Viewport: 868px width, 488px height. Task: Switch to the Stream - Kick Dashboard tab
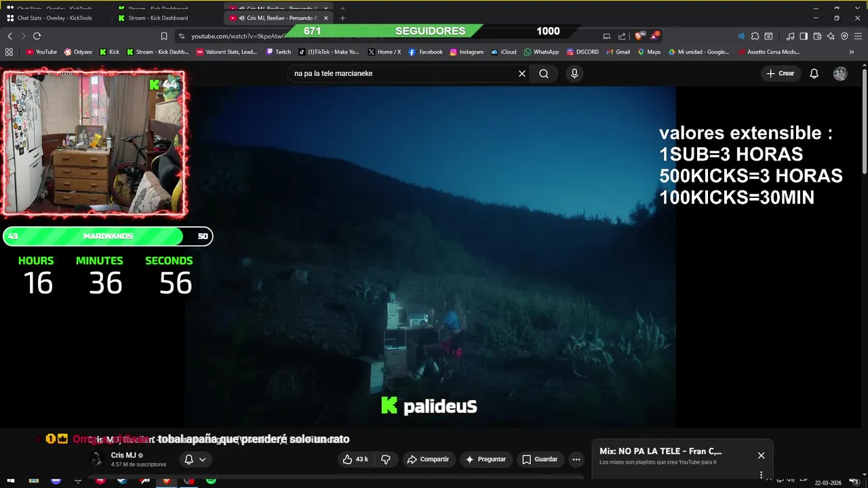click(158, 18)
